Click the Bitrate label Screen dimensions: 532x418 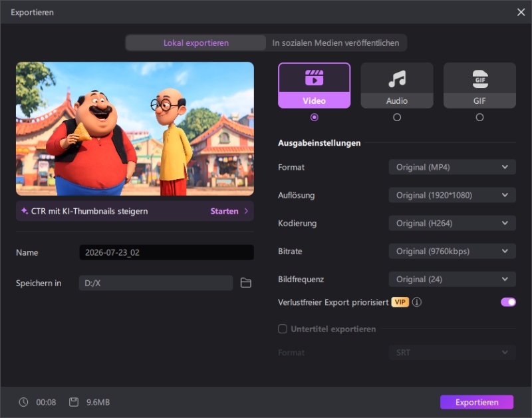[x=290, y=252]
